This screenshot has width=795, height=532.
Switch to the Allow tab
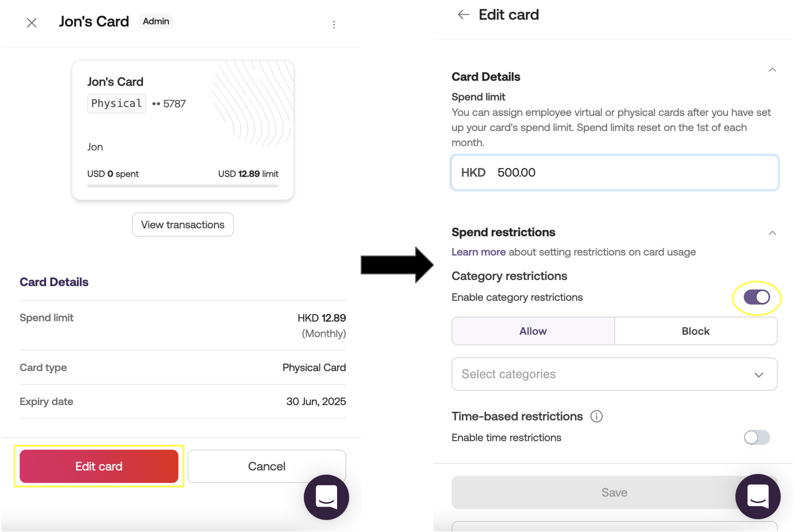tap(533, 331)
